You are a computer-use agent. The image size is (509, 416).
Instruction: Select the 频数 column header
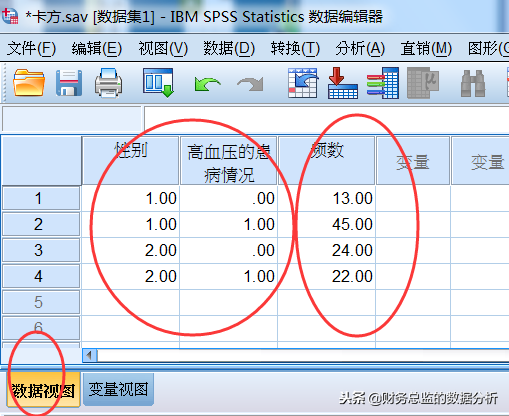point(327,160)
